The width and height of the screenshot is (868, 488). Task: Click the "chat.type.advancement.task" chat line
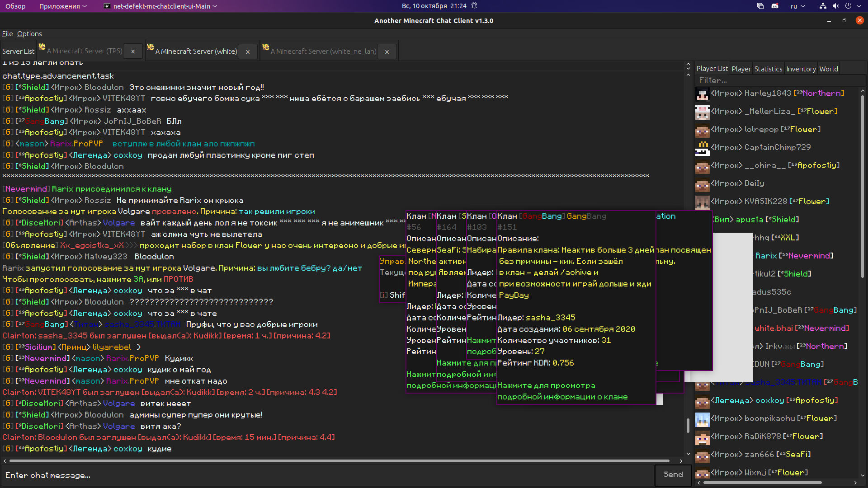[x=58, y=76]
